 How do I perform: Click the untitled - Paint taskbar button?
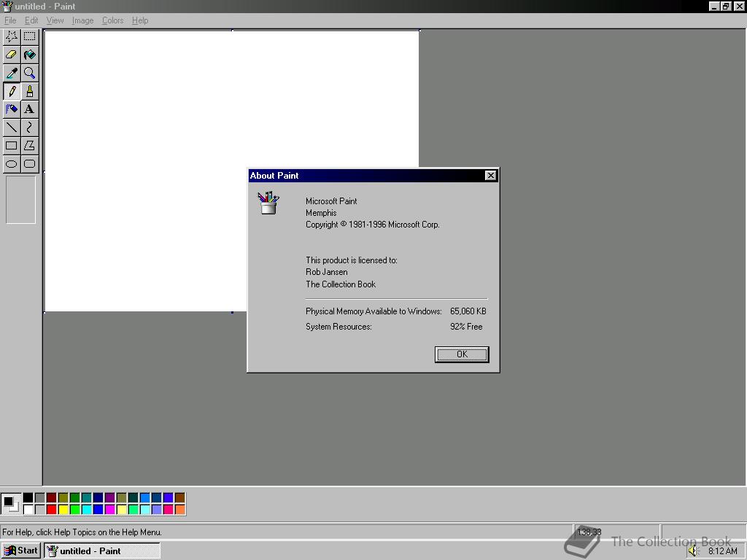coord(102,551)
